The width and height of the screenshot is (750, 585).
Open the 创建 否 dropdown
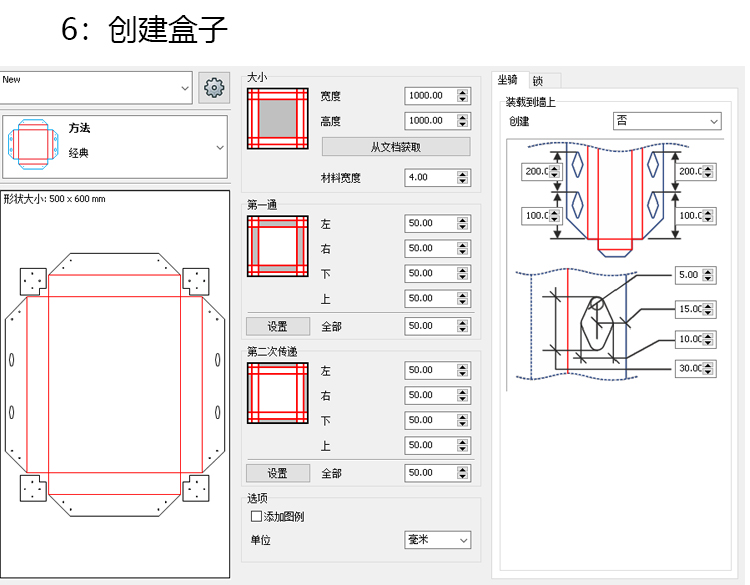pyautogui.click(x=667, y=121)
